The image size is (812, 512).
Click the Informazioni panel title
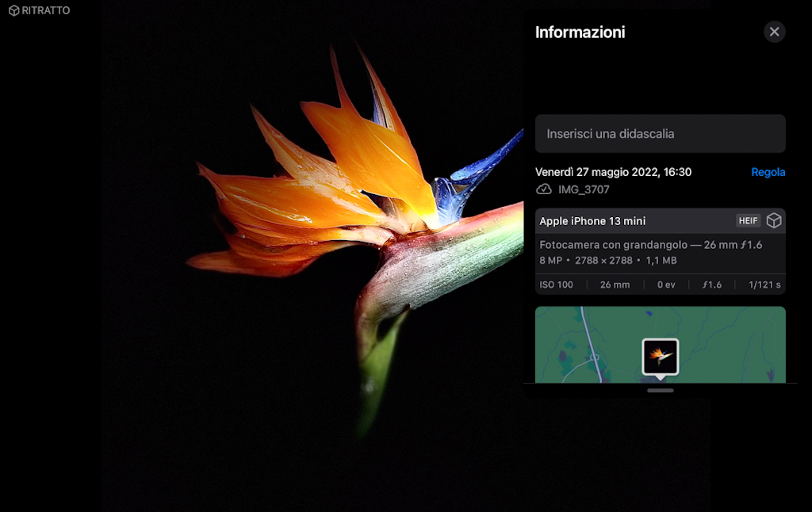(580, 32)
